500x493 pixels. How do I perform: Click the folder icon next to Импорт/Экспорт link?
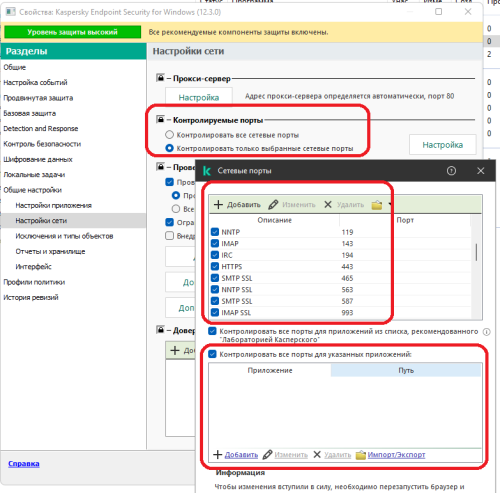(361, 455)
